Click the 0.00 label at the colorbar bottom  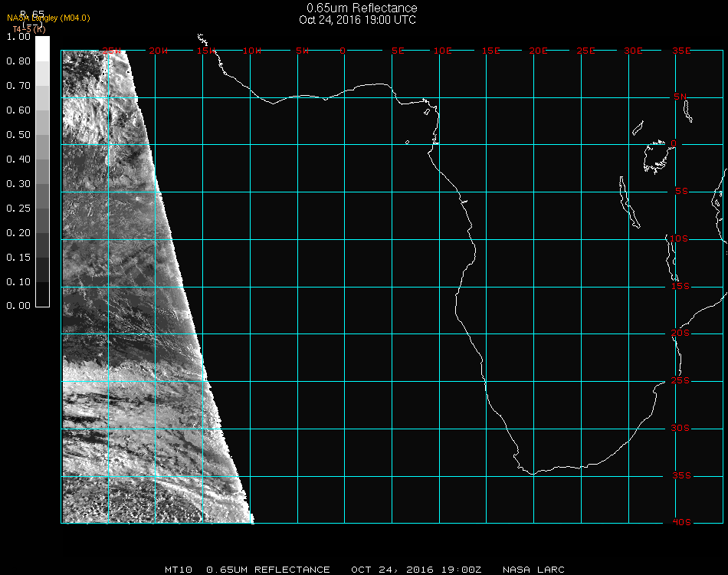tap(18, 306)
